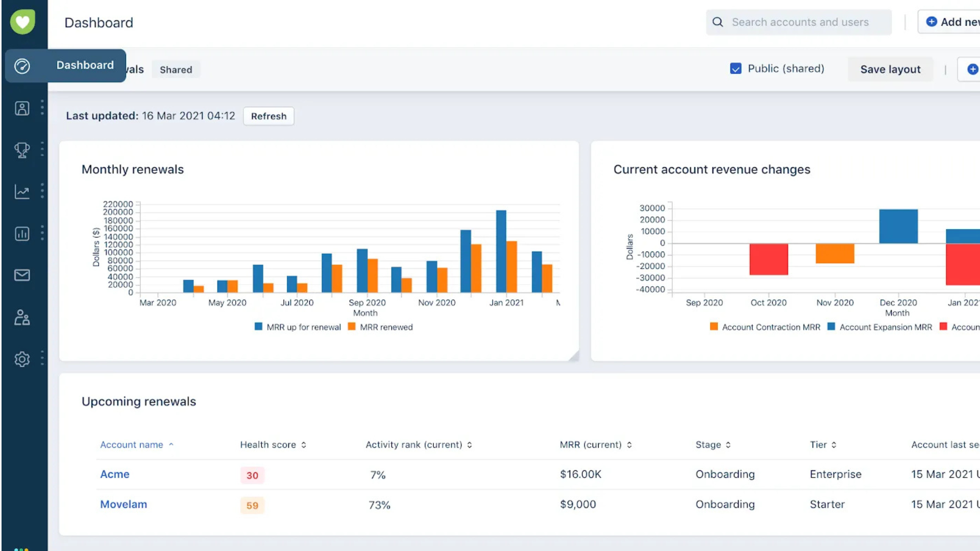Uncheck the Public (shared) checkbox
The height and width of the screenshot is (551, 980).
pyautogui.click(x=736, y=69)
